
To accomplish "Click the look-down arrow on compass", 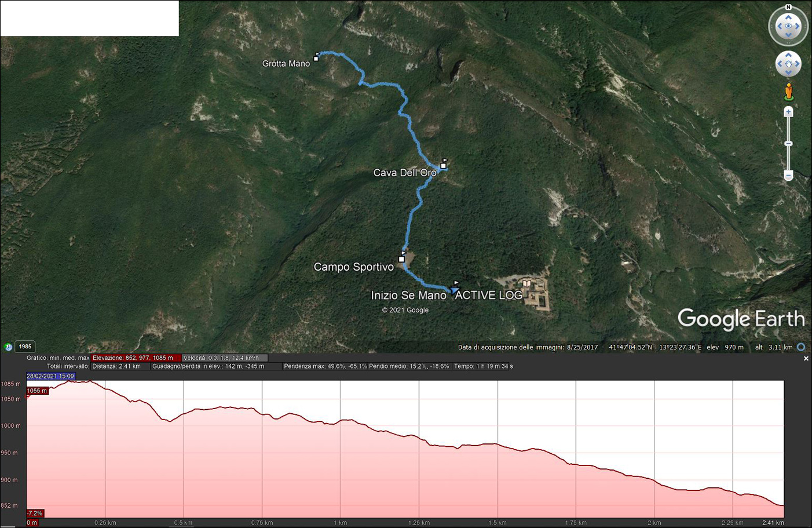I will (788, 35).
